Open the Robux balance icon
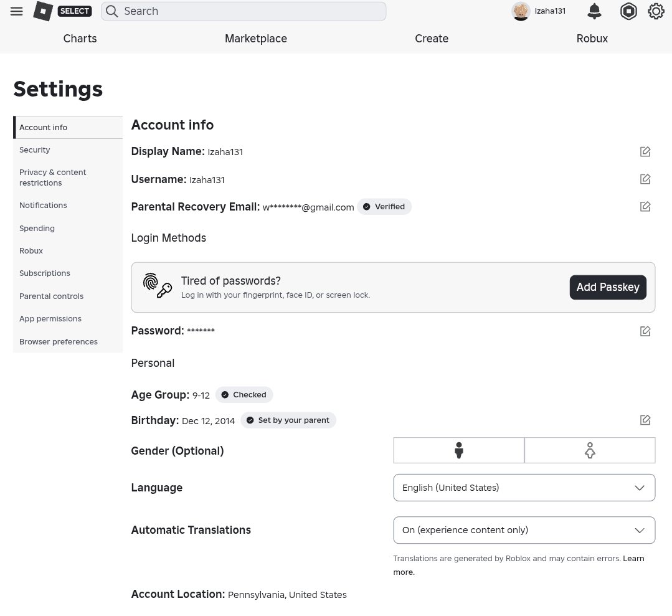The image size is (672, 616). coord(628,11)
